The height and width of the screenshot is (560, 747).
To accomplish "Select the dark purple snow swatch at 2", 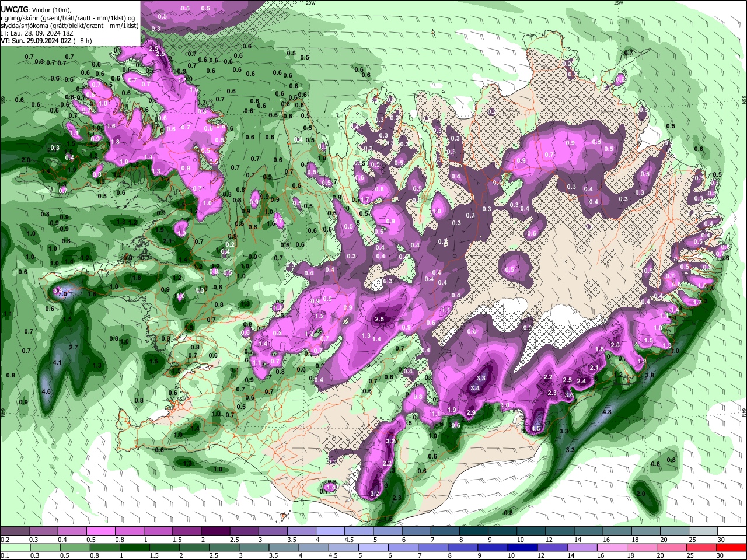I will click(x=215, y=531).
